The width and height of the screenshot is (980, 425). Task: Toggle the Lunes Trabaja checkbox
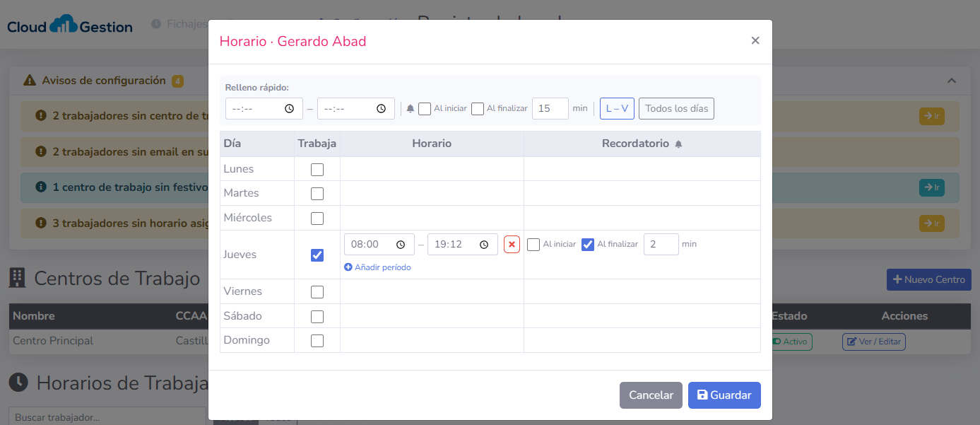pyautogui.click(x=317, y=170)
